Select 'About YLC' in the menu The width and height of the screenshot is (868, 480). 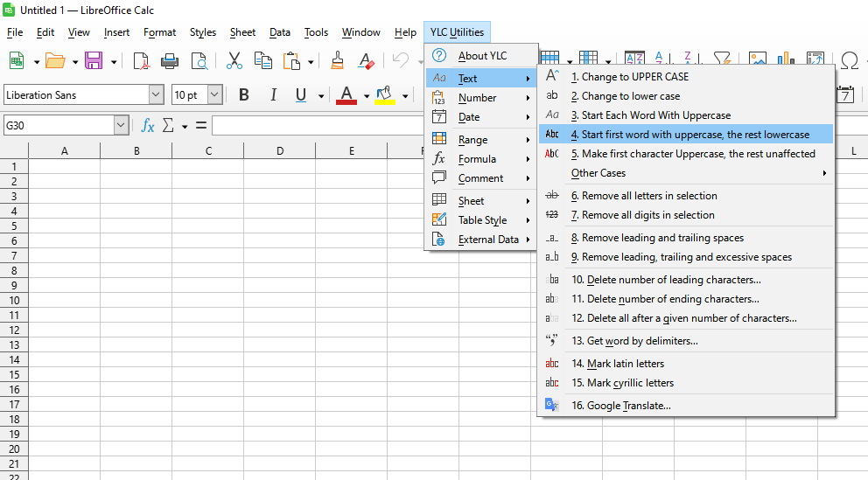482,56
